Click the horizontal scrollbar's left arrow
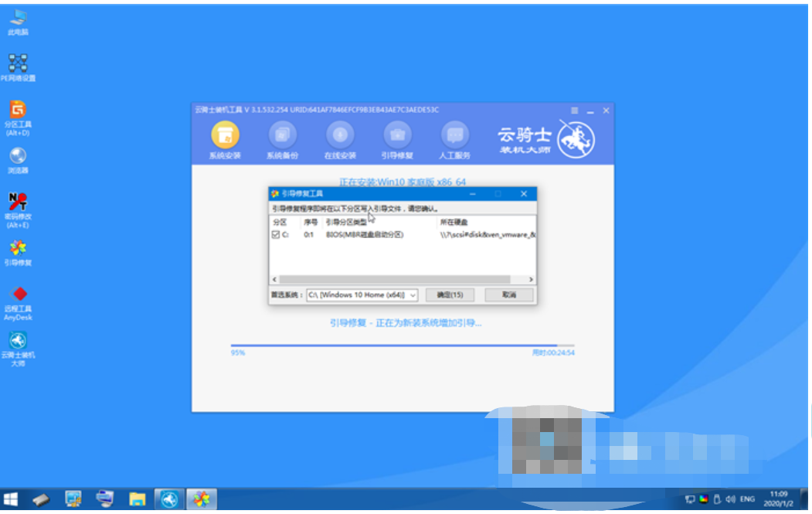 (274, 279)
